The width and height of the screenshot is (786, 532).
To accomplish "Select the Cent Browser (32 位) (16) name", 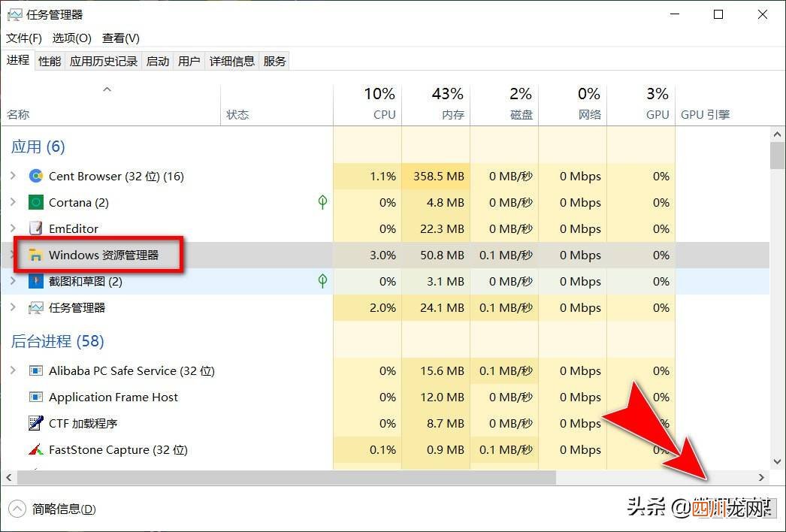I will pos(116,176).
